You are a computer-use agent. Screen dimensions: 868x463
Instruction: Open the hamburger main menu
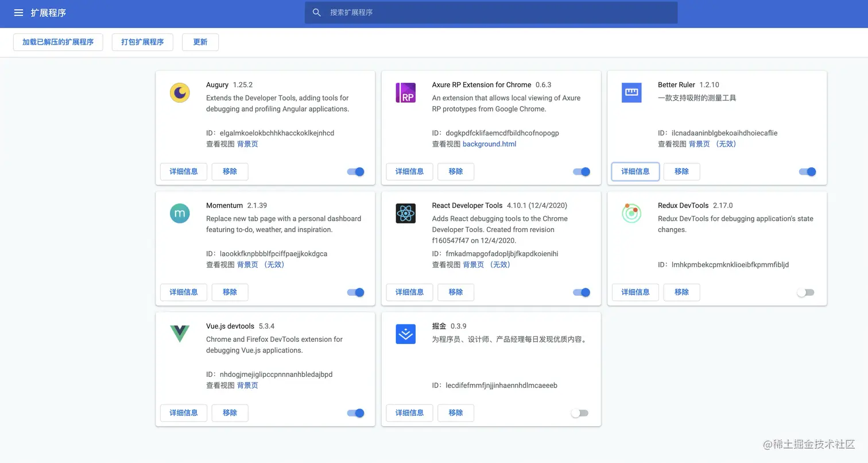coord(18,13)
